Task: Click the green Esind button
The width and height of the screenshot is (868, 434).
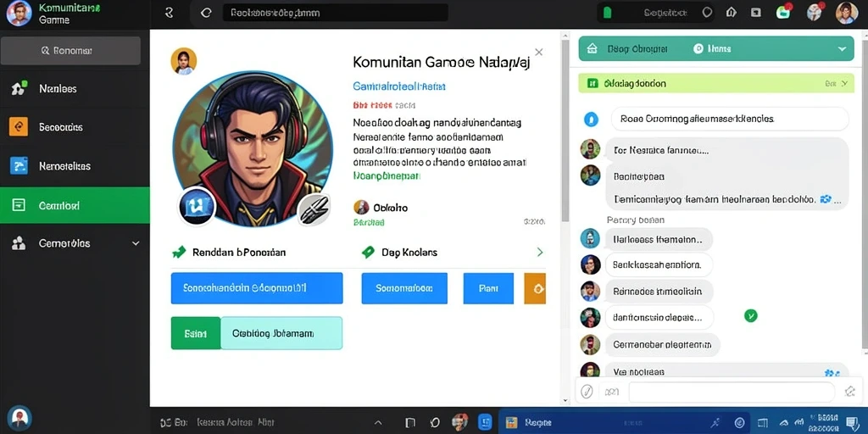Action: [196, 333]
